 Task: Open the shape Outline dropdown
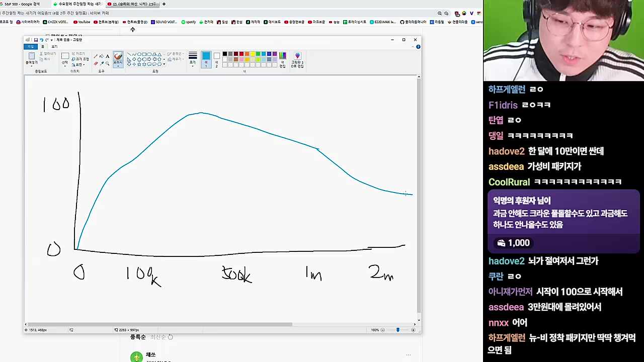point(176,54)
